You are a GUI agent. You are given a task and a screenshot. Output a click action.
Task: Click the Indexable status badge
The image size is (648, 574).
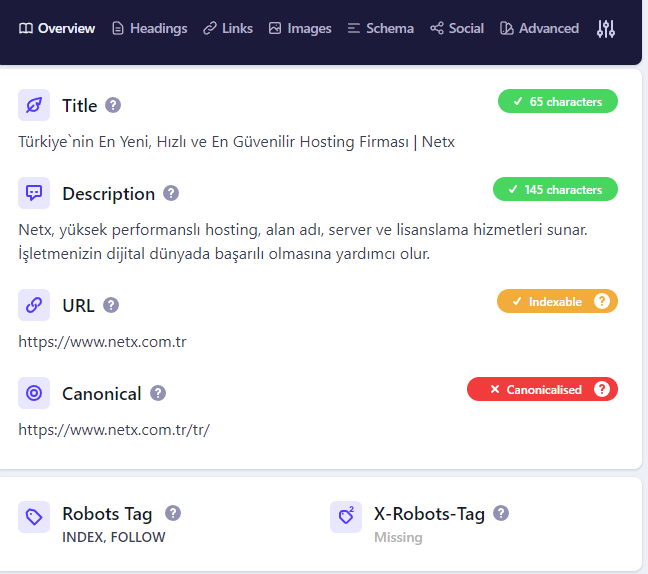pos(557,301)
